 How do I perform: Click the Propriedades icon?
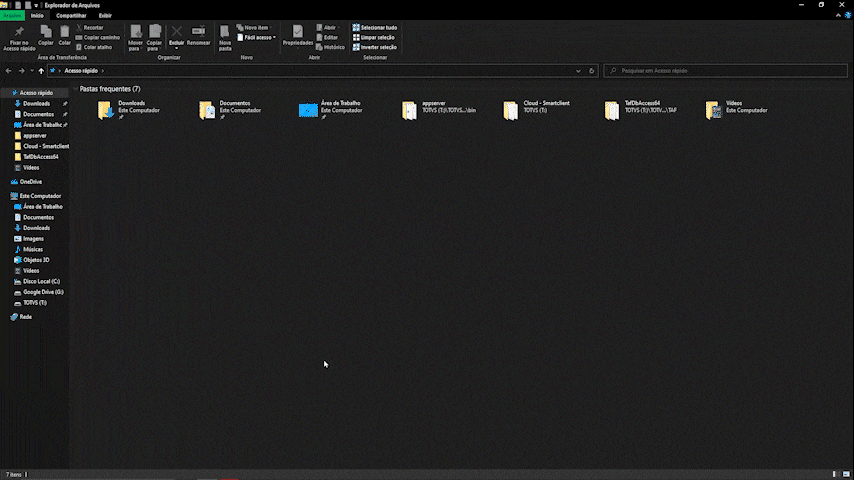297,32
